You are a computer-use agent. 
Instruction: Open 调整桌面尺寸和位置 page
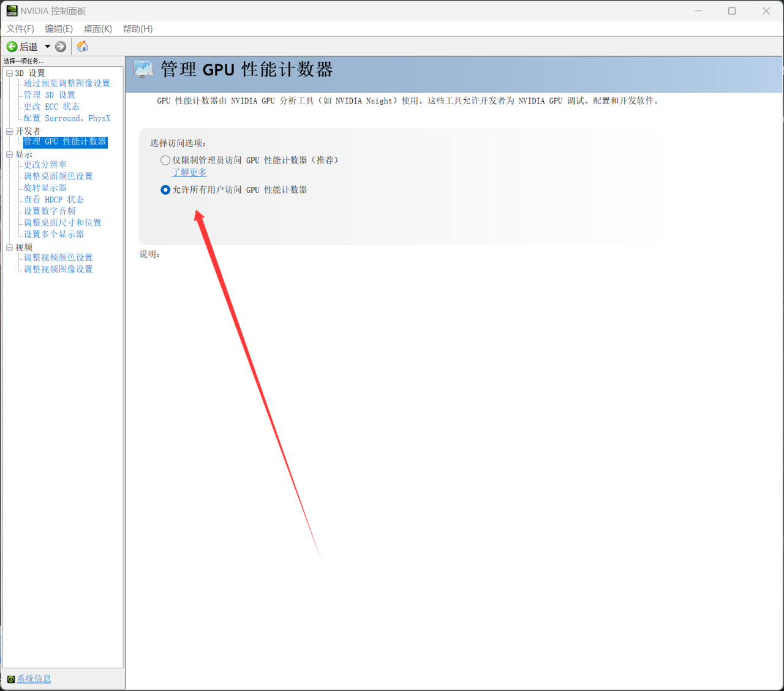tap(62, 223)
